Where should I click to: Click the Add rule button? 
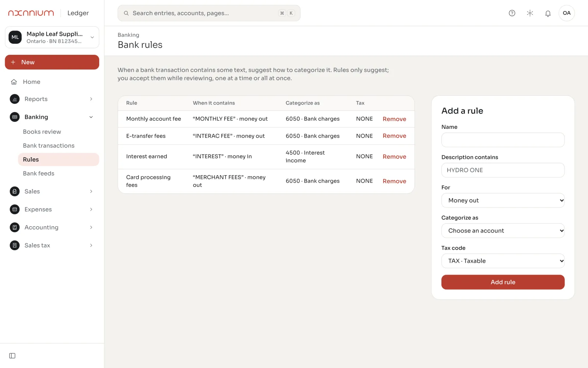pyautogui.click(x=503, y=282)
